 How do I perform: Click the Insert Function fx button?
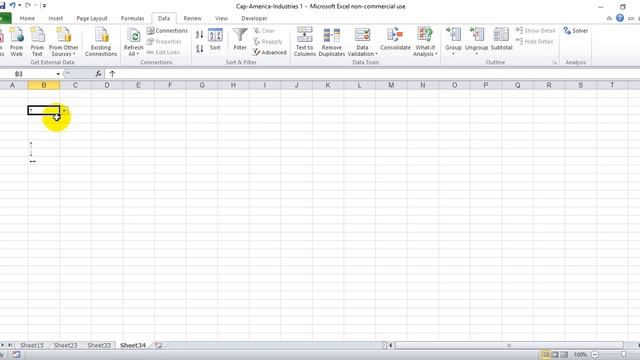click(98, 74)
